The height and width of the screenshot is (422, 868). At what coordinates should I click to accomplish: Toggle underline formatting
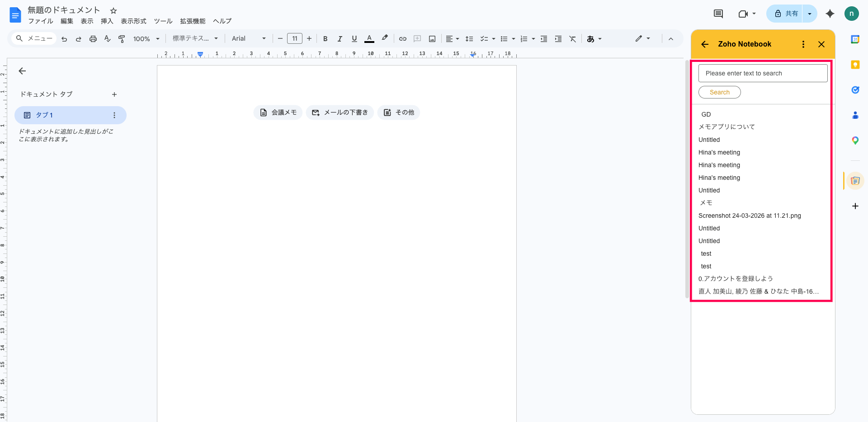coord(354,39)
